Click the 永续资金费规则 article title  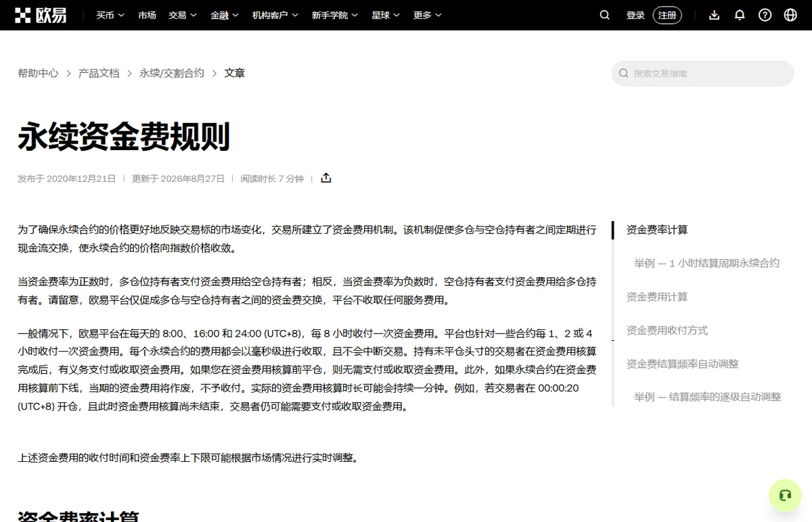(125, 136)
